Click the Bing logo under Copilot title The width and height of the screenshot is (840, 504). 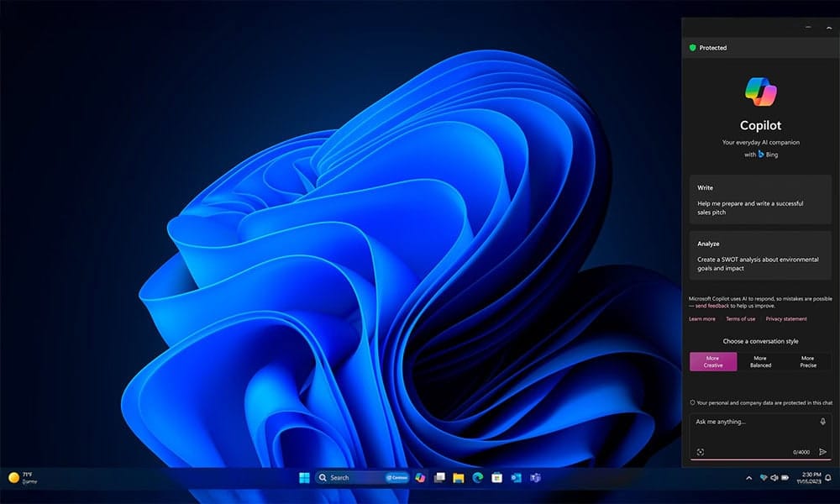[x=761, y=155]
